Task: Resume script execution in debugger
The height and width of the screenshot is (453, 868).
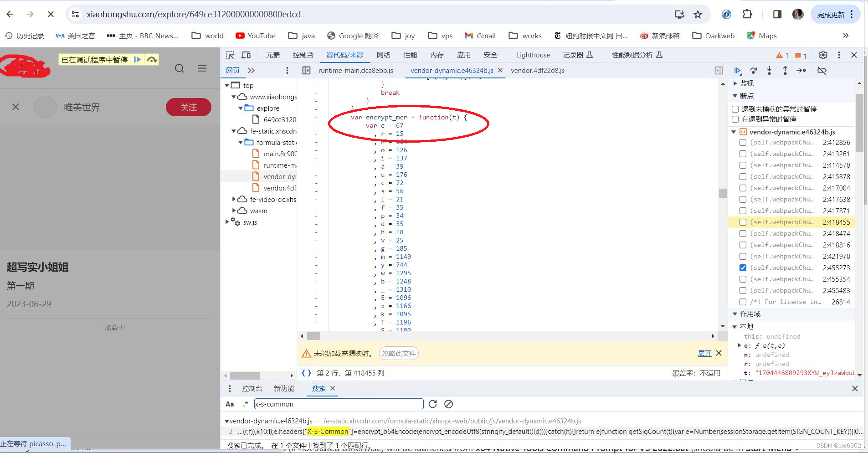Action: tap(738, 71)
